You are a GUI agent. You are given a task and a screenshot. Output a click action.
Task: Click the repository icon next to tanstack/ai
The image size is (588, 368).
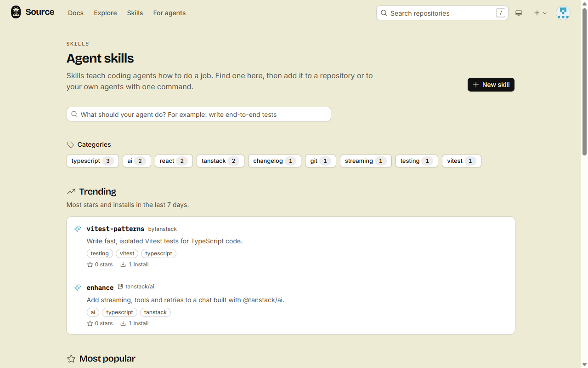point(120,286)
